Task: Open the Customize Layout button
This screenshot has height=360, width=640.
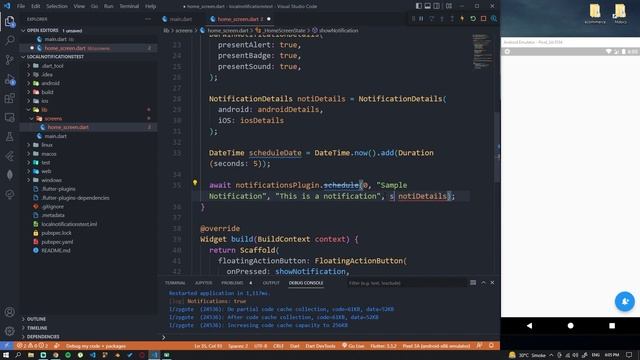Action: tap(449, 6)
